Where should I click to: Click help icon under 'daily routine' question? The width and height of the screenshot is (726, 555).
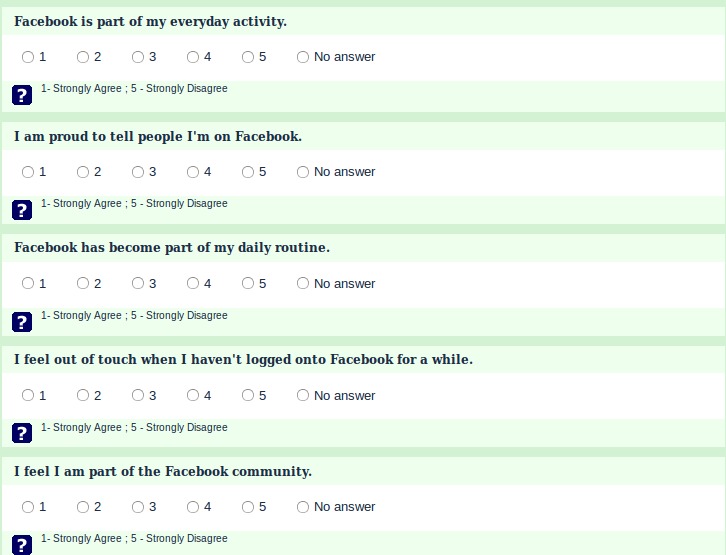click(x=22, y=322)
